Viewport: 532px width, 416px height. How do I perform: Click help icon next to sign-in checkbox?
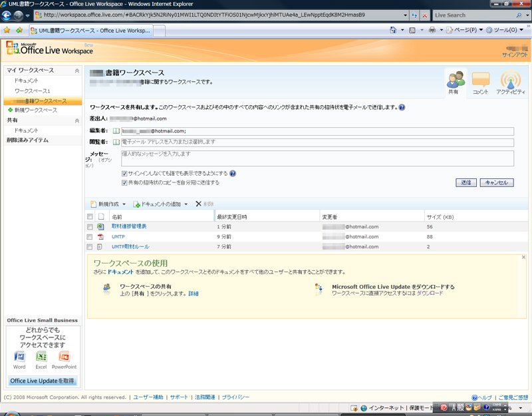[232, 174]
